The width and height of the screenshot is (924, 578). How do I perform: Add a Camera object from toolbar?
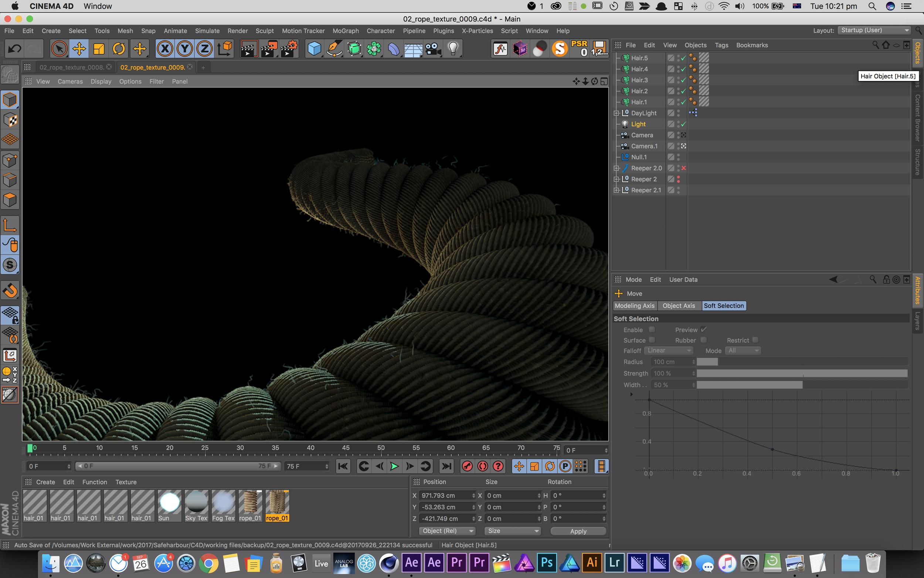(433, 48)
